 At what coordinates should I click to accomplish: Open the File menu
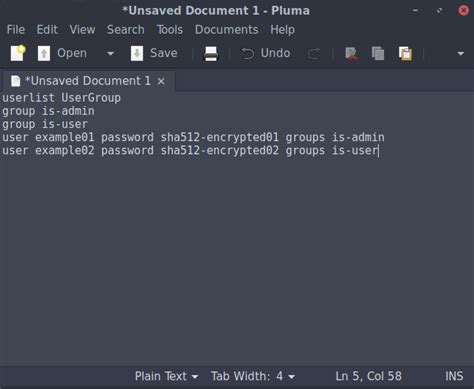pos(16,30)
